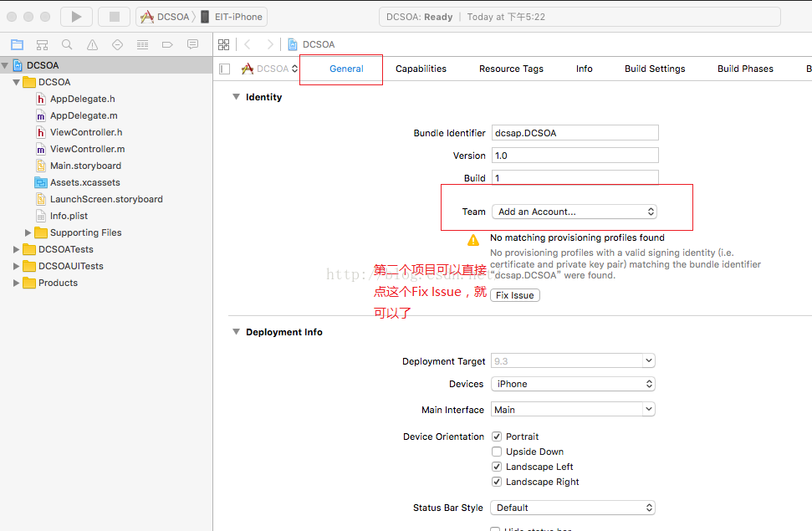Click the Fix Issue button
The image size is (812, 531).
pos(515,295)
